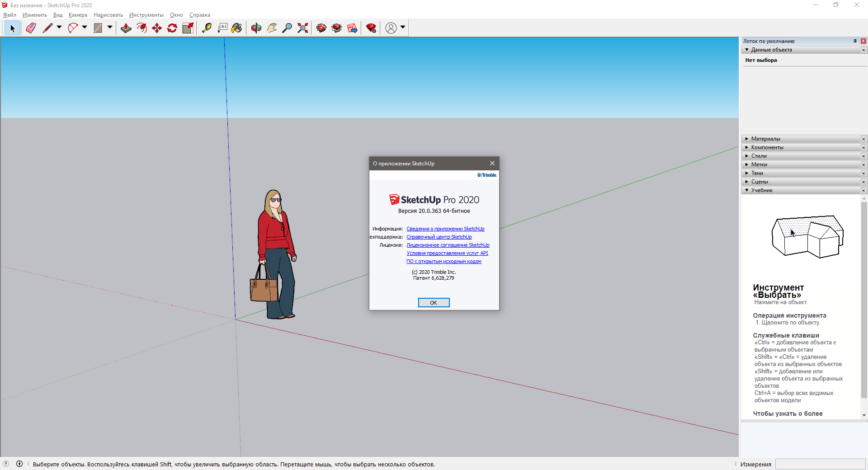Choose the Move tool with red arrows

click(157, 28)
